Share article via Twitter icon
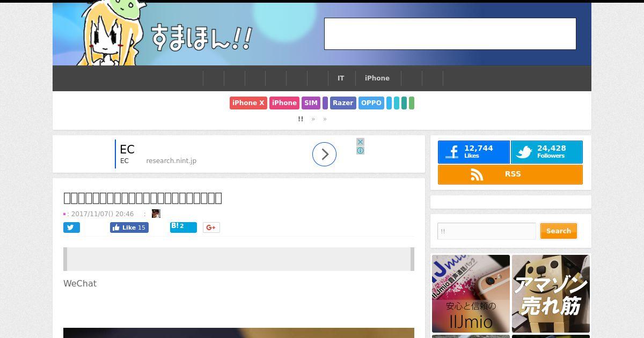 click(x=71, y=227)
